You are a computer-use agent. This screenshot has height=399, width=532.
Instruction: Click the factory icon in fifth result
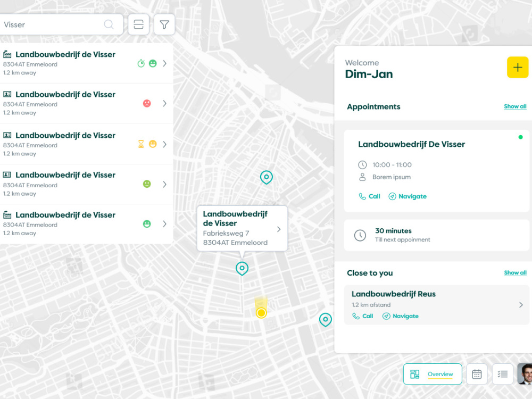tap(7, 215)
